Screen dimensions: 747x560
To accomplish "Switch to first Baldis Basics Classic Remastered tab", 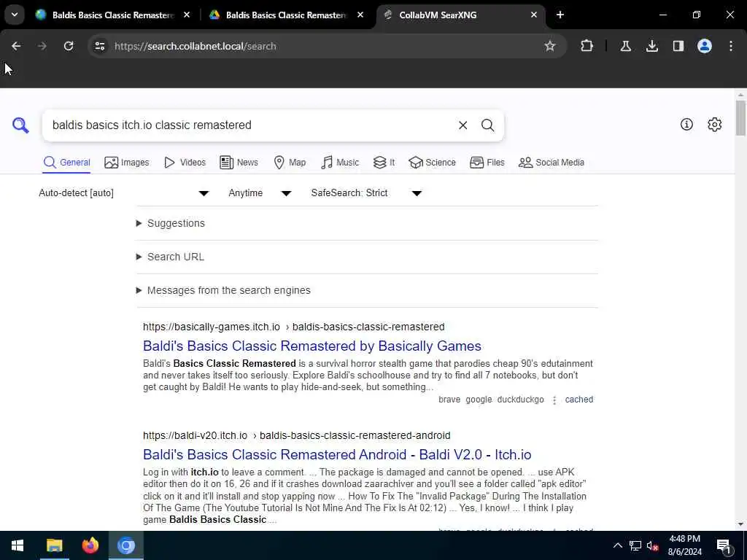I will [x=112, y=15].
